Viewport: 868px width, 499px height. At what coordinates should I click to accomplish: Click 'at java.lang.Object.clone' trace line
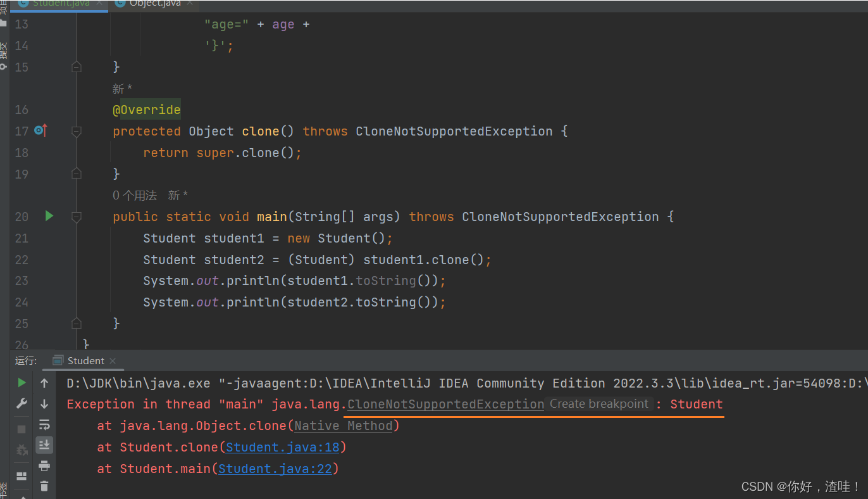coord(248,426)
